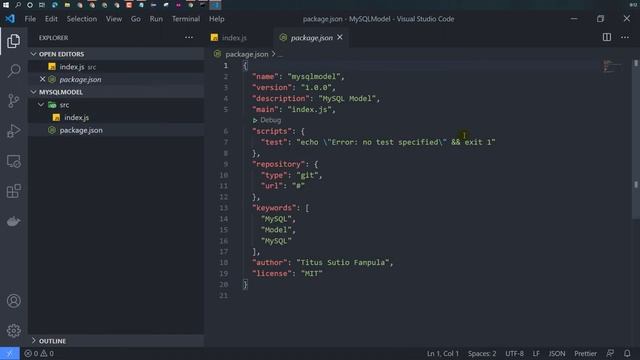Image resolution: width=640 pixels, height=360 pixels.
Task: Open Explorer Views and More Actions ellipsis
Action: click(x=189, y=38)
